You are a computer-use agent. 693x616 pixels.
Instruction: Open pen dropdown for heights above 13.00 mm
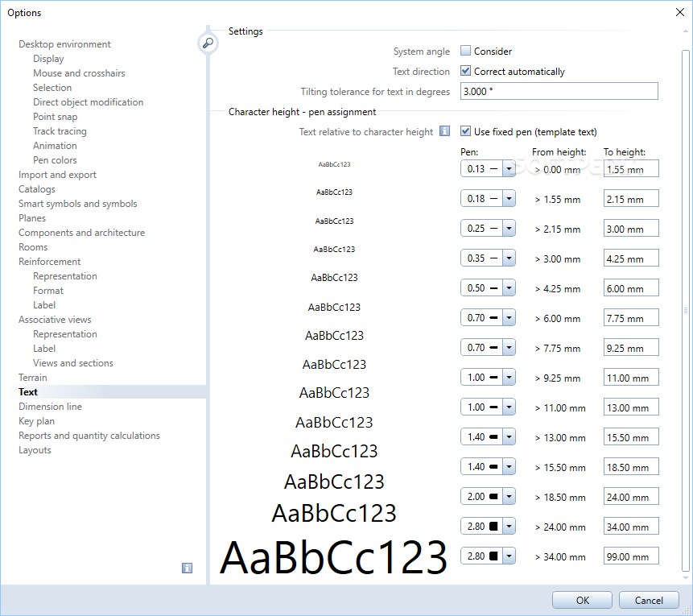pyautogui.click(x=509, y=437)
